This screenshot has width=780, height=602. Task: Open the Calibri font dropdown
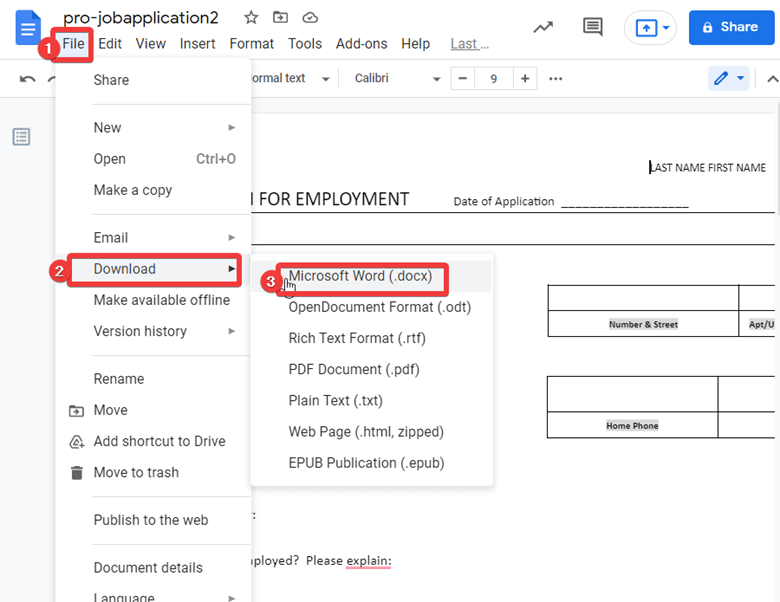(x=397, y=79)
